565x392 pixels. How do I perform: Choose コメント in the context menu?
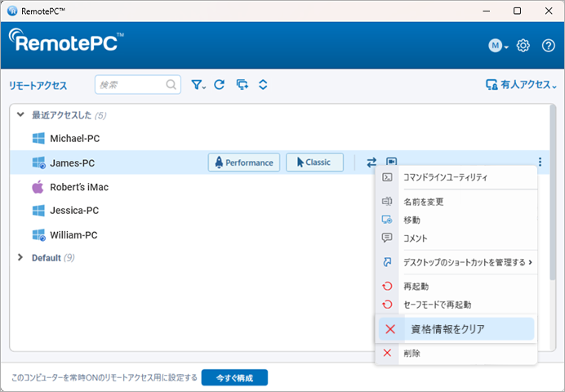click(456, 238)
